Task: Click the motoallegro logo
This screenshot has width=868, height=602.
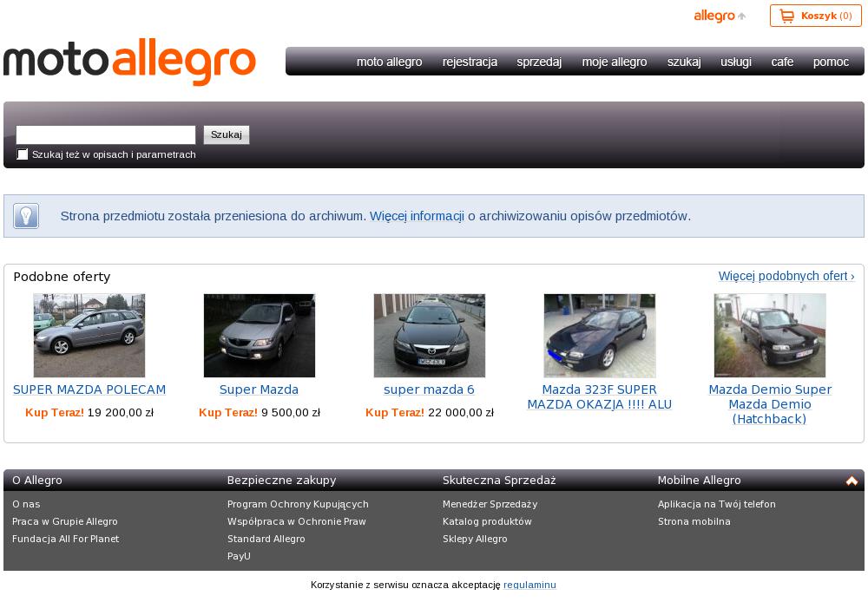Action: (129, 62)
